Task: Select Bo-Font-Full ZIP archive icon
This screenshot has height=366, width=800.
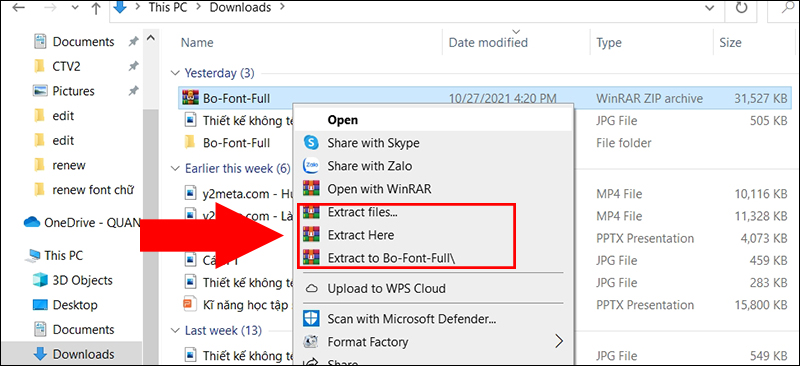Action: click(190, 98)
